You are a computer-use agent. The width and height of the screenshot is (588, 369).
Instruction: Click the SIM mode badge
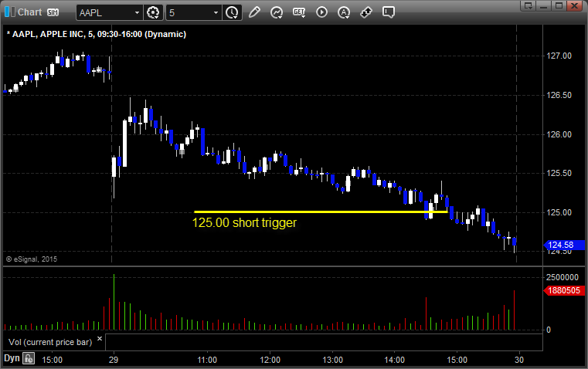click(x=53, y=12)
